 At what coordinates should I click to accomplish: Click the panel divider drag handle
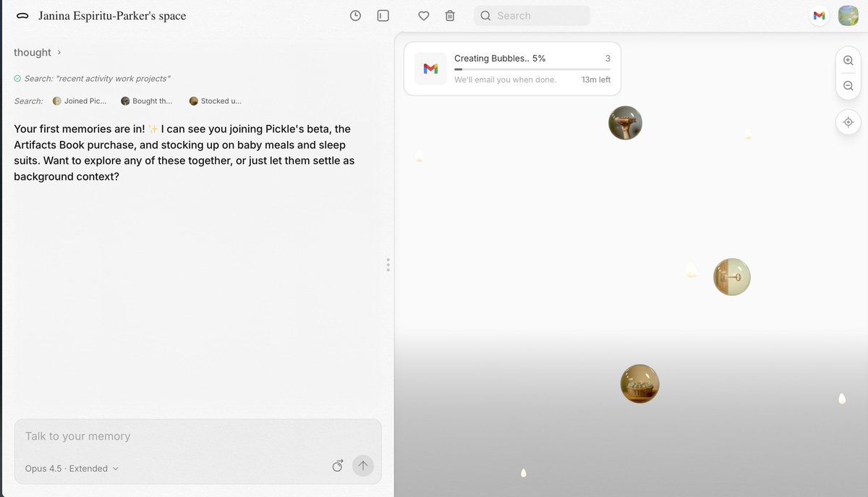388,265
